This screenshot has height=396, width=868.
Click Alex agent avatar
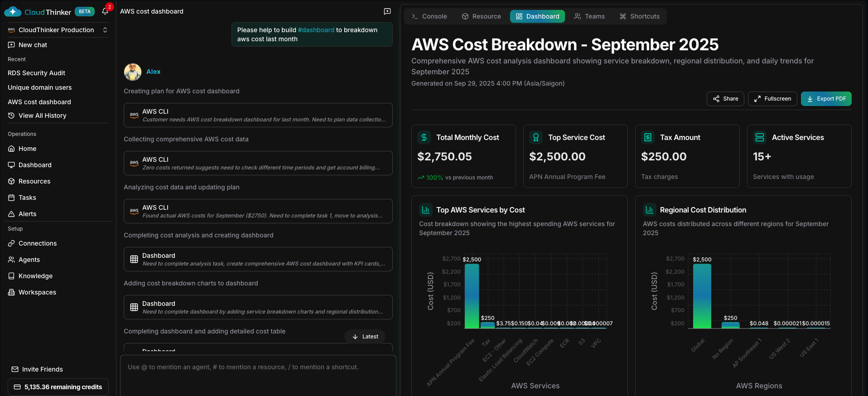[132, 72]
